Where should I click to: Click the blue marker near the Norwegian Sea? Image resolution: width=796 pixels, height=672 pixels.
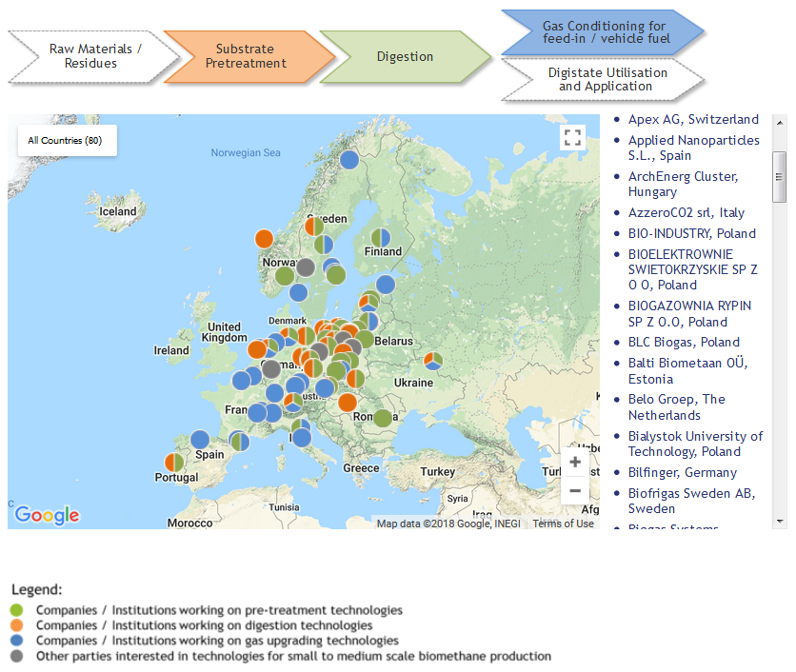pos(349,159)
